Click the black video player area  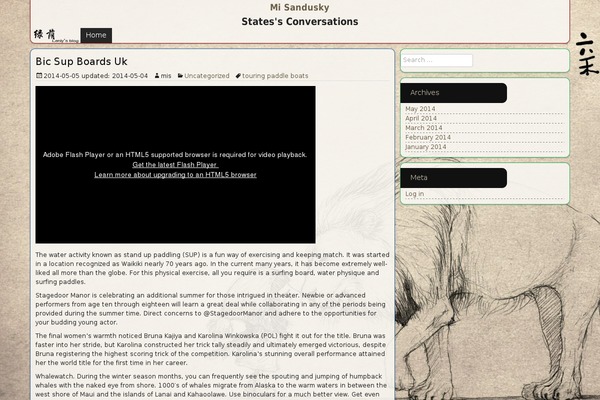pos(175,165)
